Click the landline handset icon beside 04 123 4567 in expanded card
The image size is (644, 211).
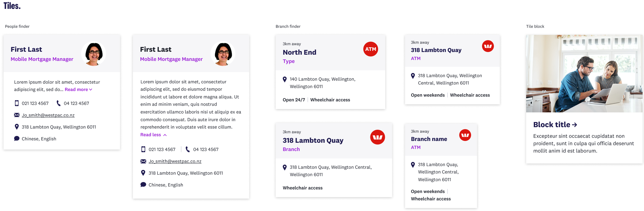click(x=188, y=149)
